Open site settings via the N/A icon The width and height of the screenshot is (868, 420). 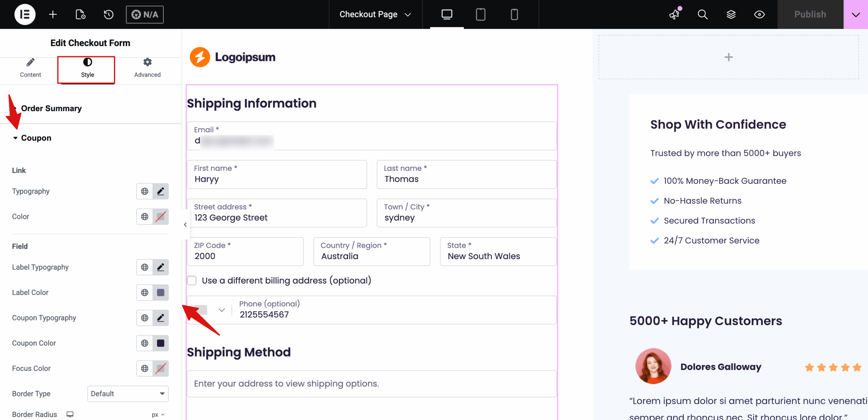tap(145, 14)
